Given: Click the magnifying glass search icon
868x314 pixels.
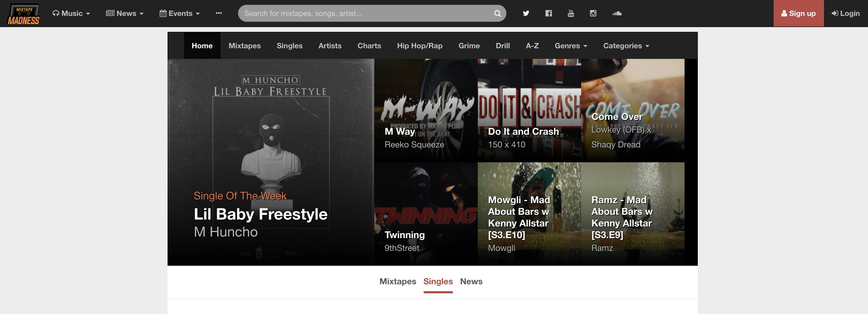Looking at the screenshot, I should tap(497, 14).
